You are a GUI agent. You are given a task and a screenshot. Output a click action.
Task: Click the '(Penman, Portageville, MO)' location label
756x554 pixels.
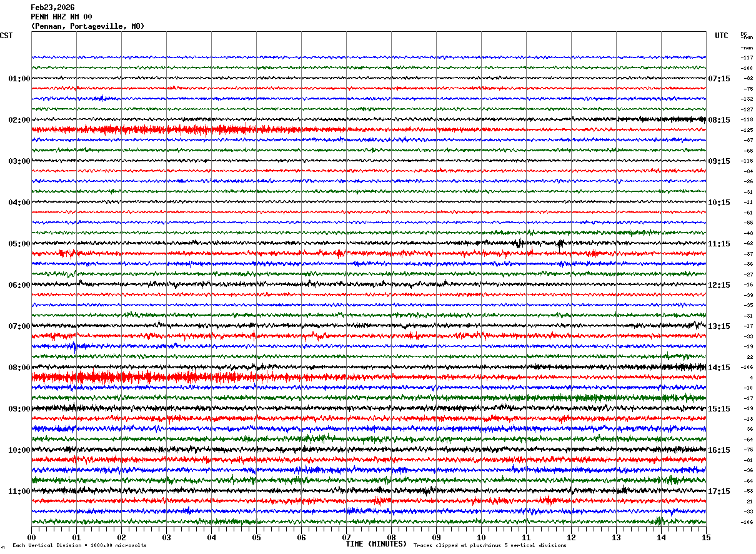(87, 26)
